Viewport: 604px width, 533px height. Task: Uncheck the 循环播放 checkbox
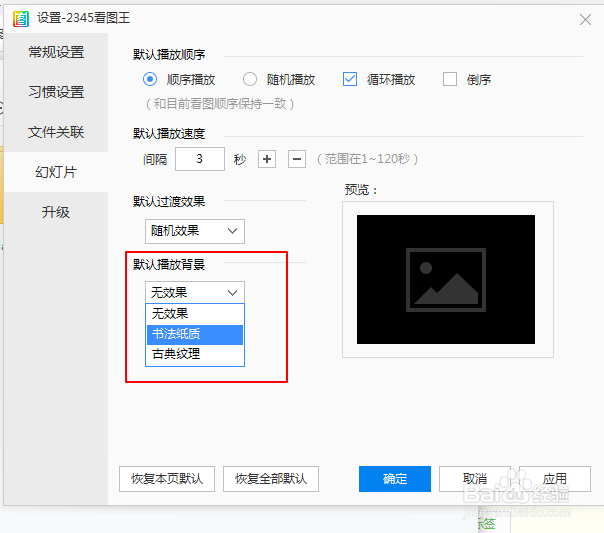tap(350, 79)
